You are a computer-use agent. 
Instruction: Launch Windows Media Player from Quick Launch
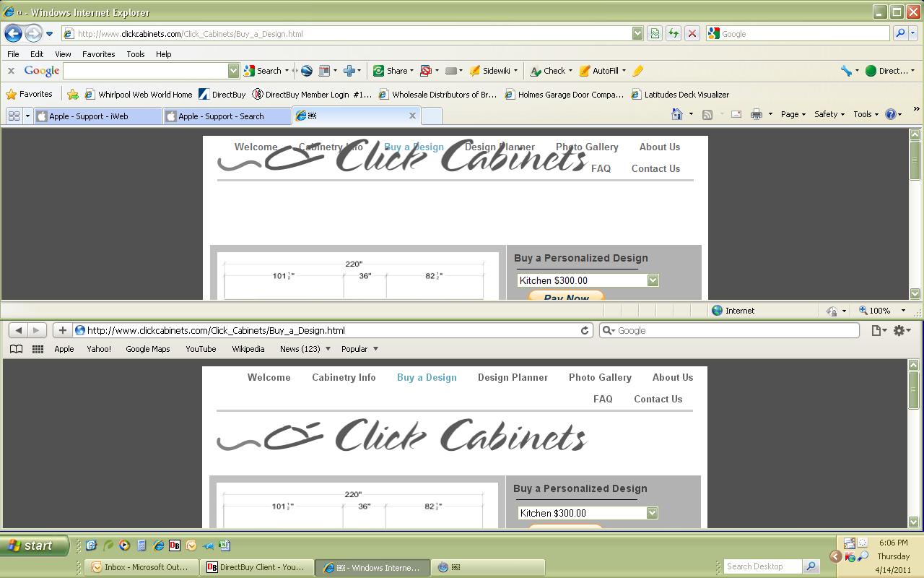(124, 545)
